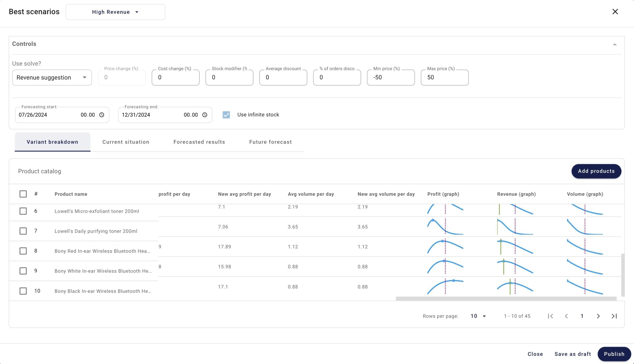Click the Forecasting end clock icon
This screenshot has height=364, width=634.
pos(205,115)
